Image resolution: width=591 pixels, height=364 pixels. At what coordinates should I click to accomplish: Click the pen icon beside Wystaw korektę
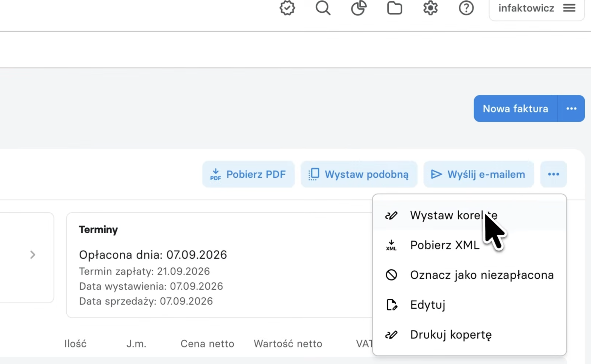click(x=391, y=215)
